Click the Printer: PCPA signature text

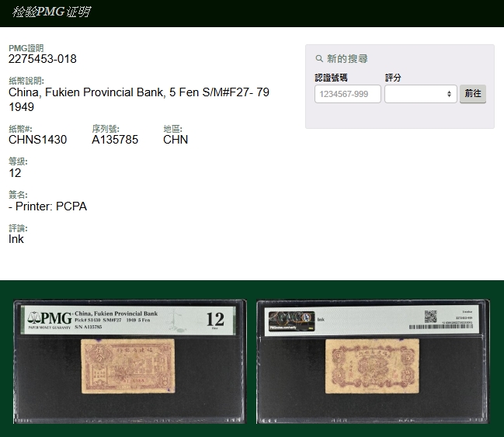pos(48,206)
